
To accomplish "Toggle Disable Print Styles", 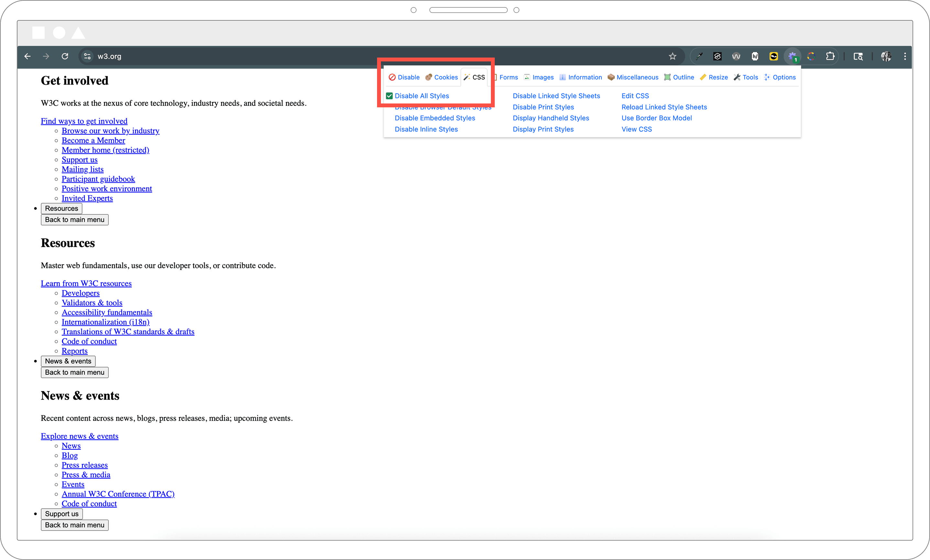I will pyautogui.click(x=543, y=107).
